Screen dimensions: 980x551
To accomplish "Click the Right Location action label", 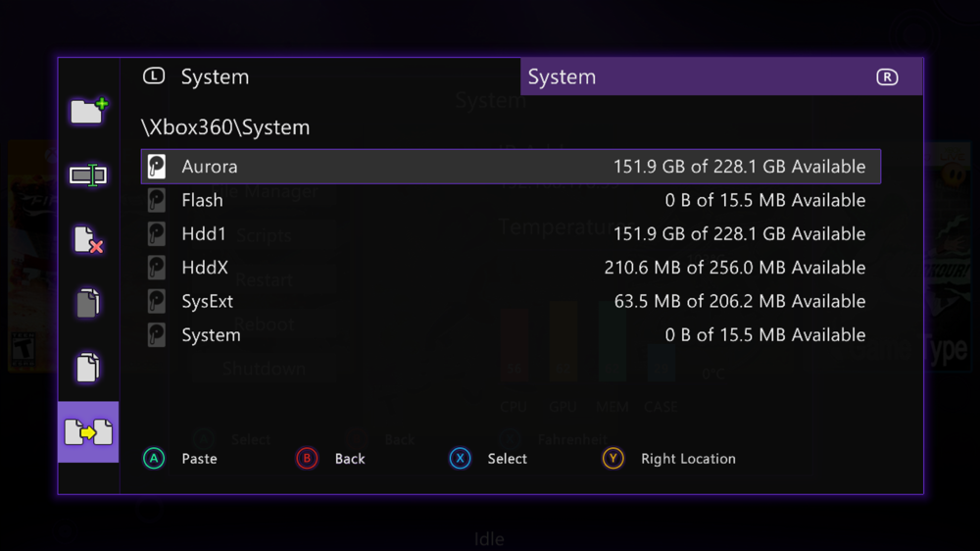I will (x=688, y=459).
